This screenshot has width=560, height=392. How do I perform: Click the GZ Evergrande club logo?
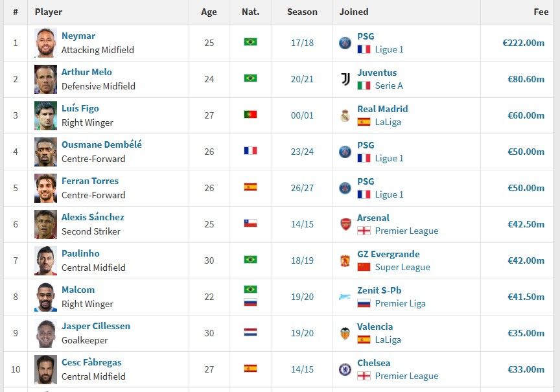(345, 260)
